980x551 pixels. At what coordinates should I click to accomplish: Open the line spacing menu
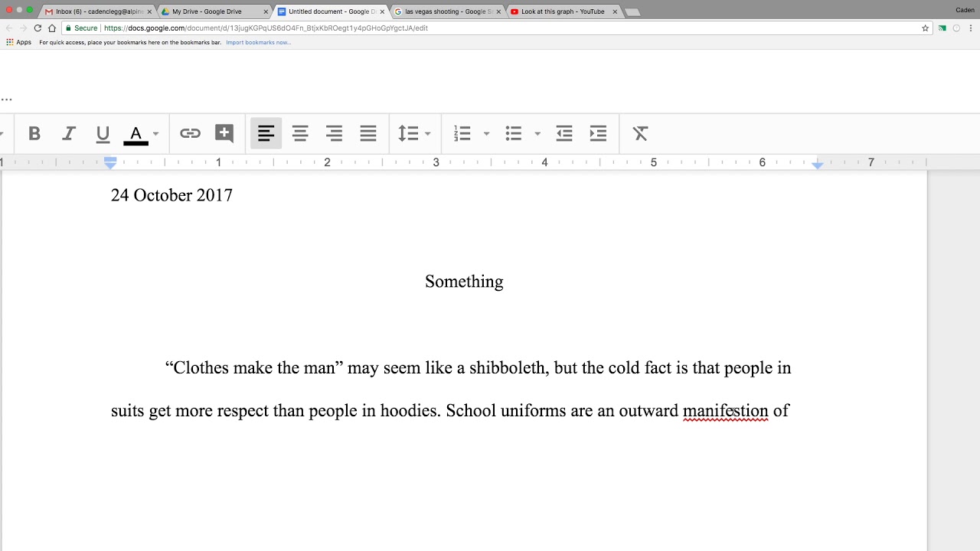pos(414,134)
